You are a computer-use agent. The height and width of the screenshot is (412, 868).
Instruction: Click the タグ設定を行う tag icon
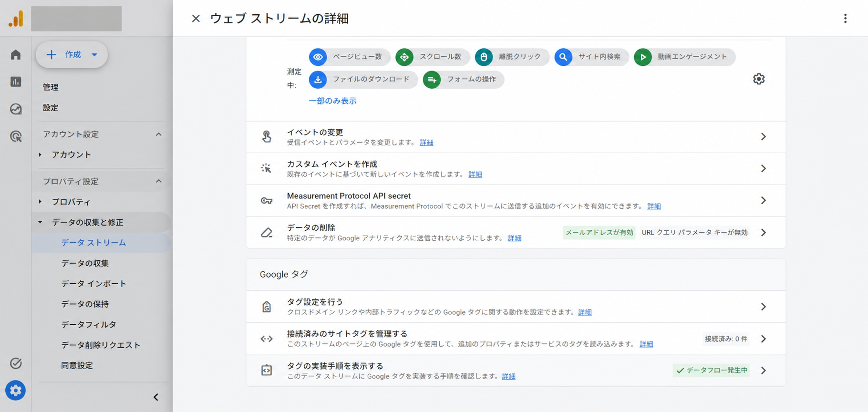(267, 307)
